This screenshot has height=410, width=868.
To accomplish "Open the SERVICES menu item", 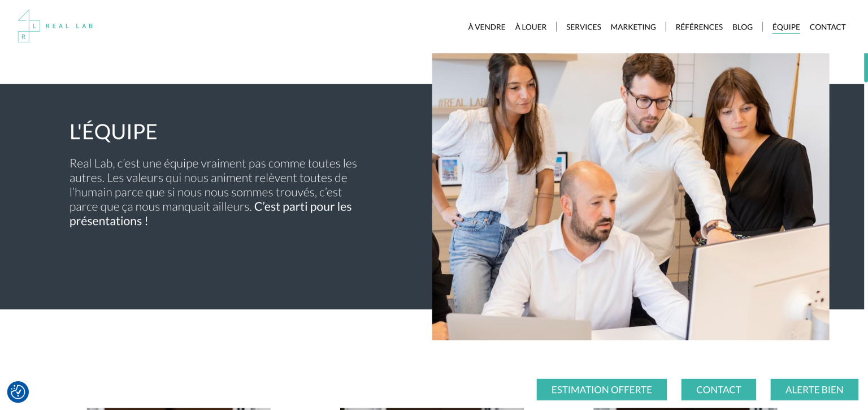I will coord(583,27).
